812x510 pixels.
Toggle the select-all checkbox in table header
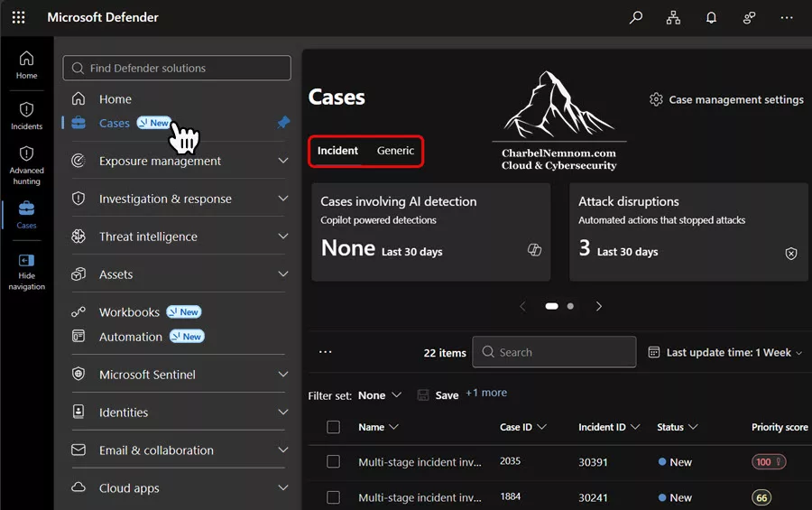(x=333, y=427)
